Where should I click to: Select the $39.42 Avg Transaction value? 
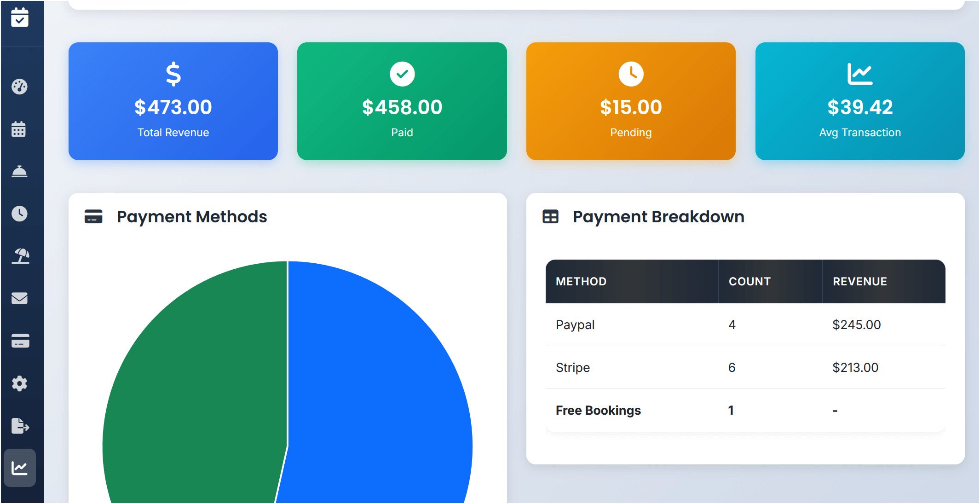pyautogui.click(x=860, y=107)
